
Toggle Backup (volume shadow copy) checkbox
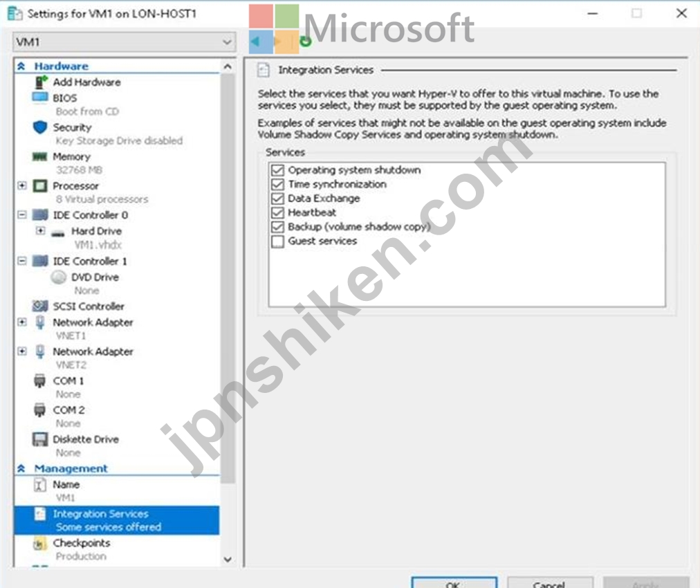coord(277,227)
